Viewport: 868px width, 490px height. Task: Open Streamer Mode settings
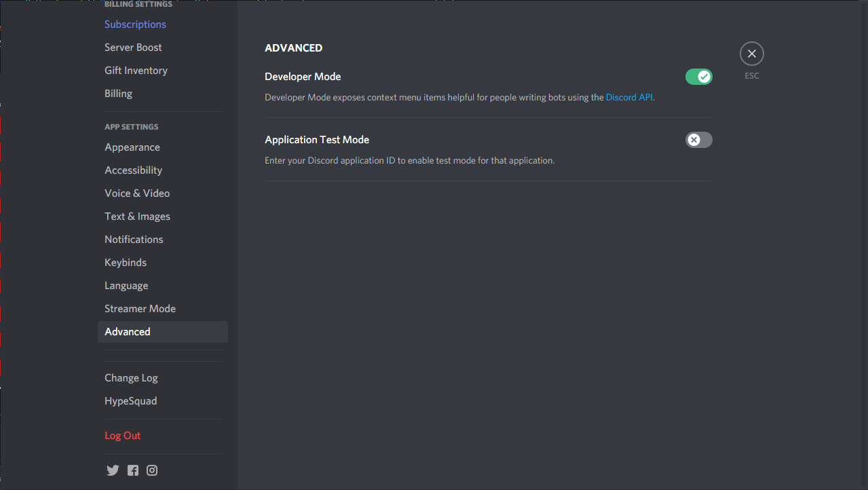pos(140,308)
